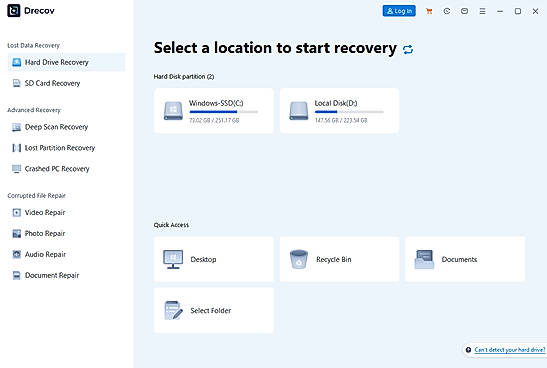Click the Crashed PC Recovery icon

pos(16,169)
